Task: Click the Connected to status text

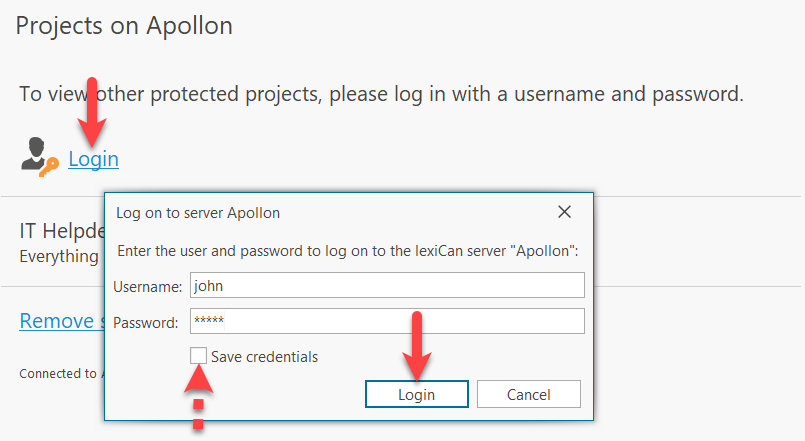Action: 57,374
